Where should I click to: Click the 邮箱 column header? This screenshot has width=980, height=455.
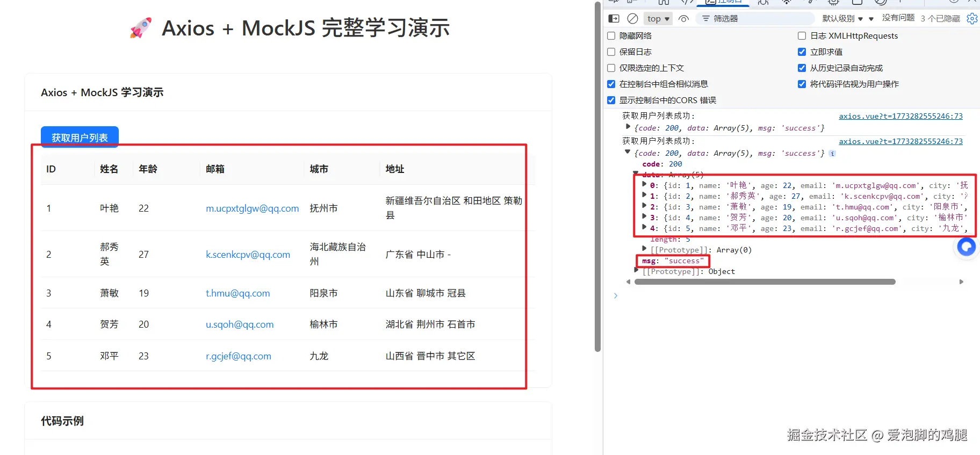coord(215,169)
